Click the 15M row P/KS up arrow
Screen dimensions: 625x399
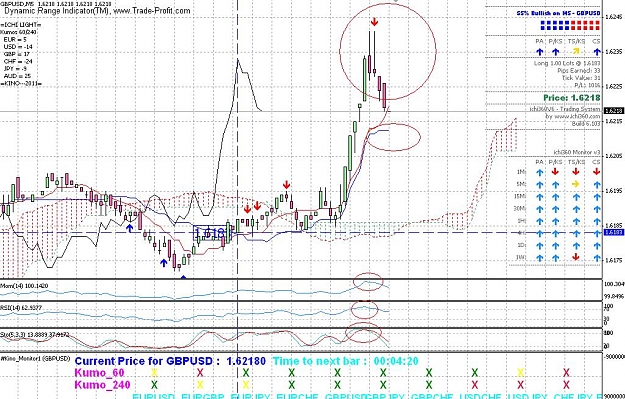point(555,197)
